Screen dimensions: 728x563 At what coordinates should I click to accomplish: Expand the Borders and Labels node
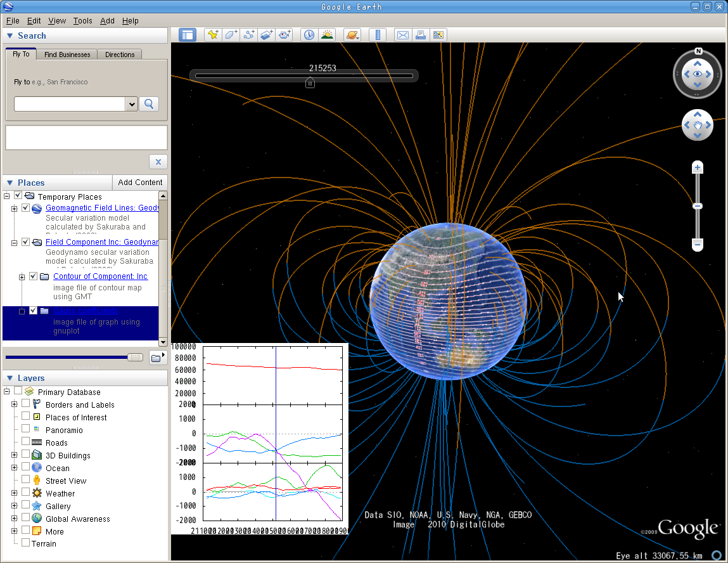coord(14,404)
